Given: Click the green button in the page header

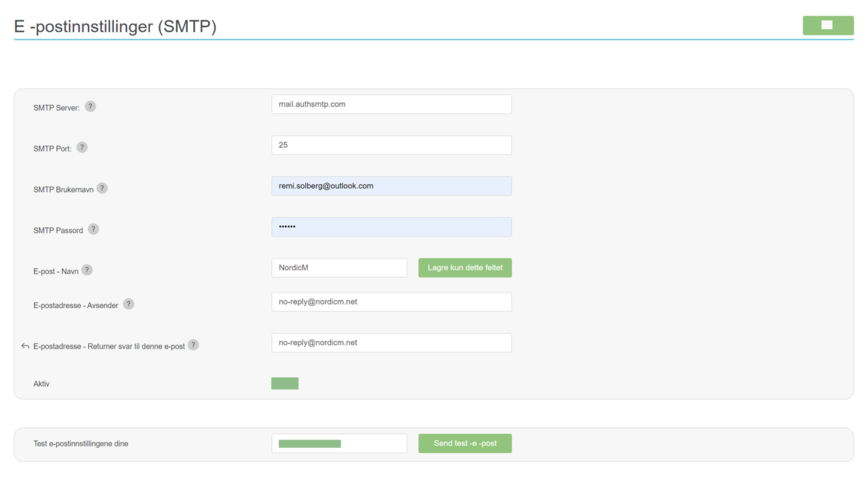Looking at the screenshot, I should (828, 25).
